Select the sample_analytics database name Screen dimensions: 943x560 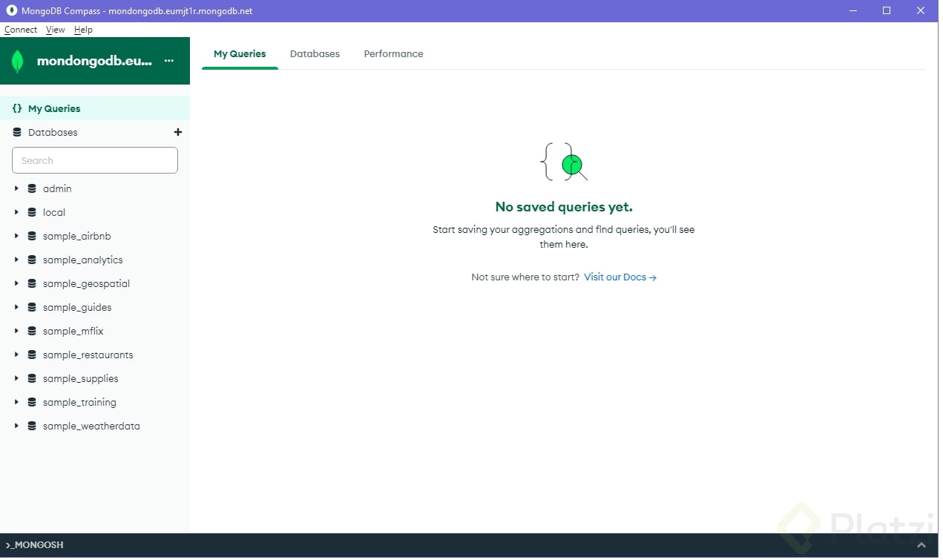[x=83, y=260]
